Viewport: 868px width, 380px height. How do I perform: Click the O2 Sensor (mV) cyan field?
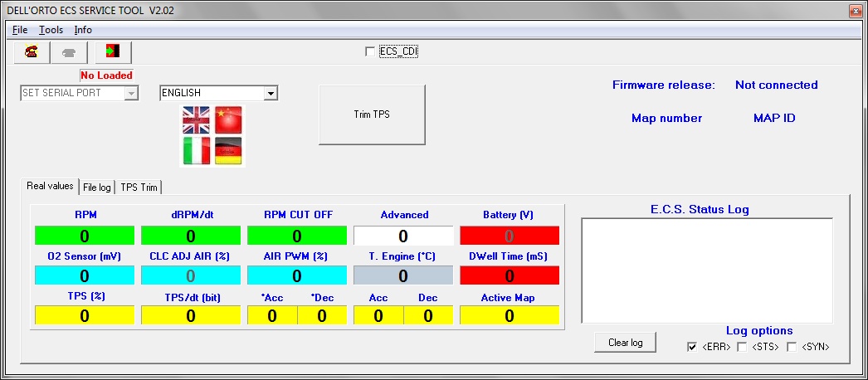(x=84, y=275)
